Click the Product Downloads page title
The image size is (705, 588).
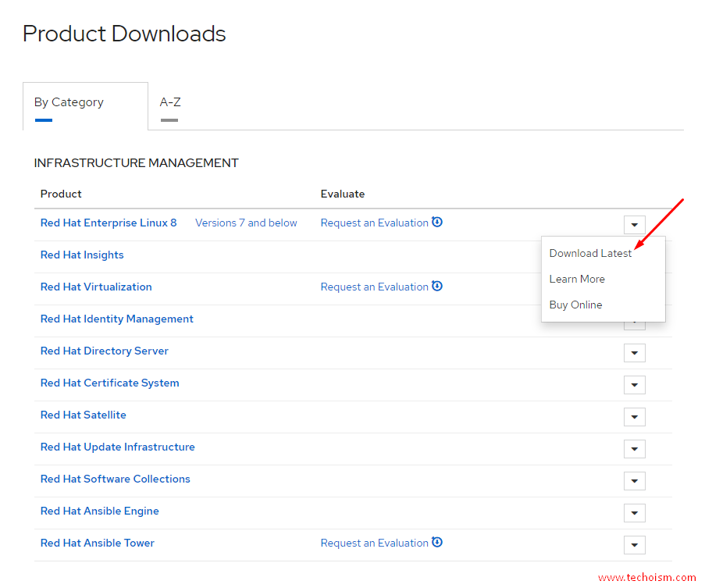point(124,34)
